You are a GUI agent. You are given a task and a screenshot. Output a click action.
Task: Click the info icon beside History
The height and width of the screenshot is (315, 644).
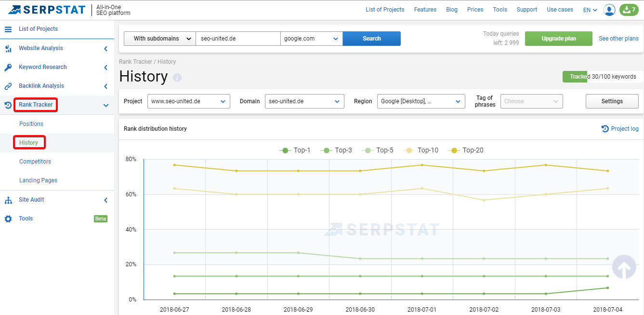click(177, 77)
